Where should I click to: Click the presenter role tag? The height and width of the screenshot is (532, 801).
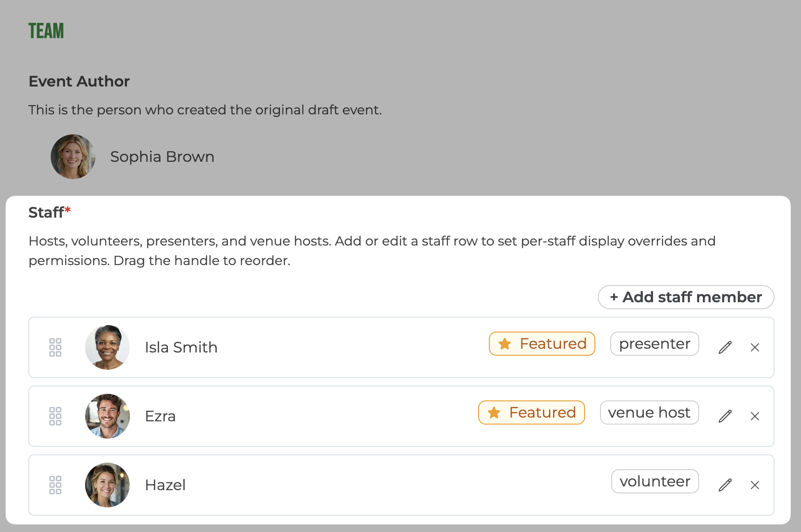click(x=654, y=344)
